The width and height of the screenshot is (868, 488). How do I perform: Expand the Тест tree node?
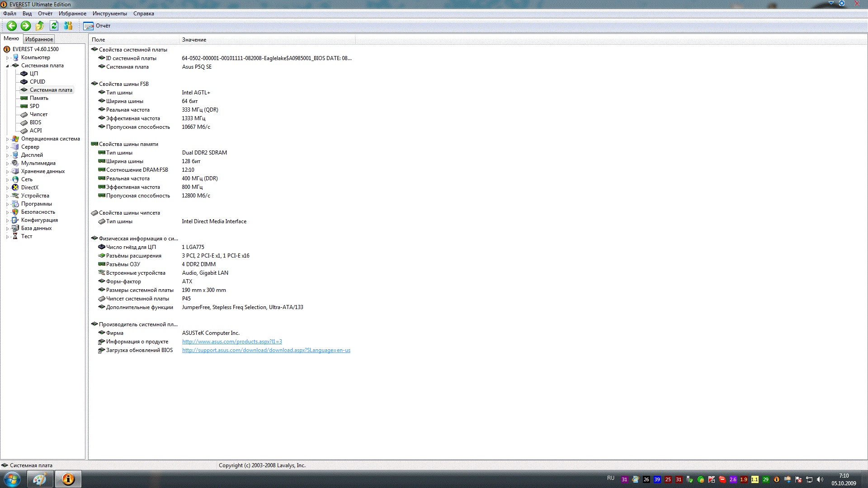7,237
